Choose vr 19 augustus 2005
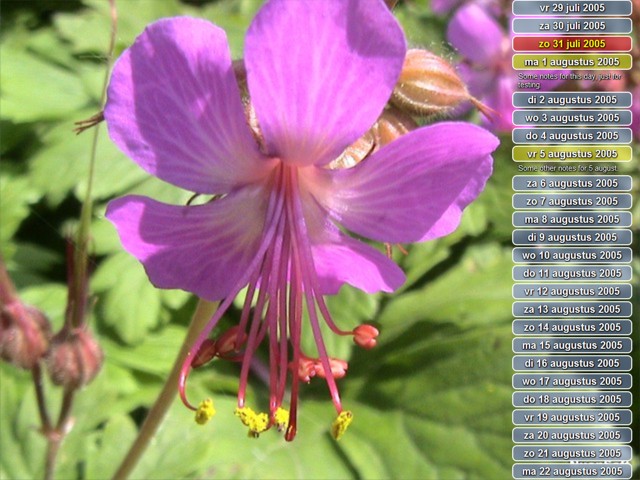 (x=572, y=417)
